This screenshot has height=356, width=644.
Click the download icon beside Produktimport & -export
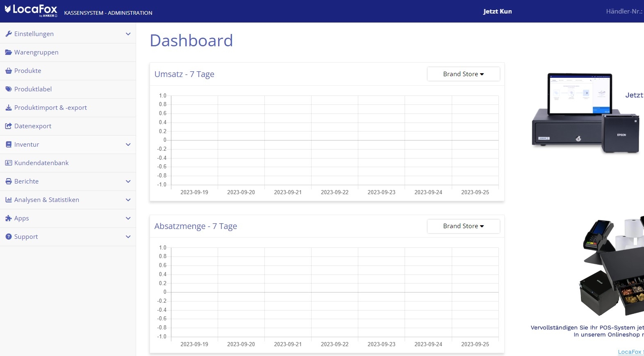click(8, 108)
